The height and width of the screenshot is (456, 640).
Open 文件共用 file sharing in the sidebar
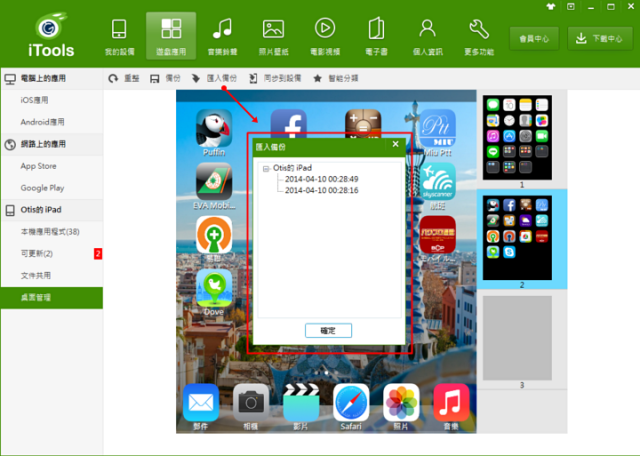[x=52, y=276]
